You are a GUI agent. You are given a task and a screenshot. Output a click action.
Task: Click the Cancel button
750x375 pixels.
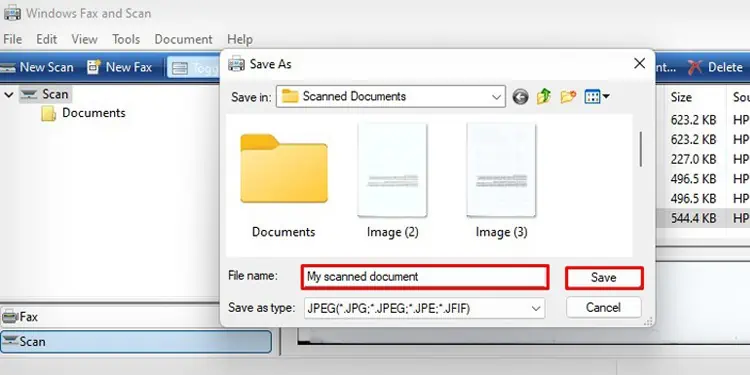click(604, 307)
